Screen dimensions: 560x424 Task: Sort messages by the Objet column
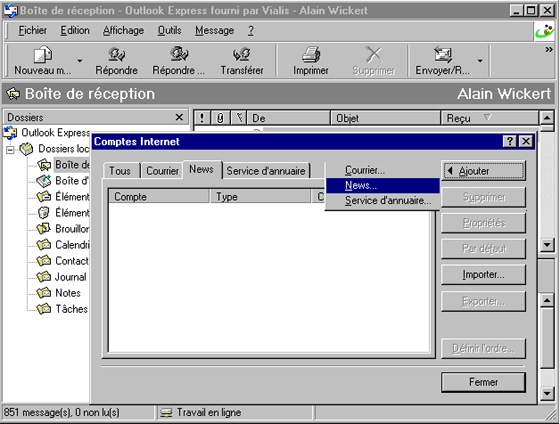[386, 118]
